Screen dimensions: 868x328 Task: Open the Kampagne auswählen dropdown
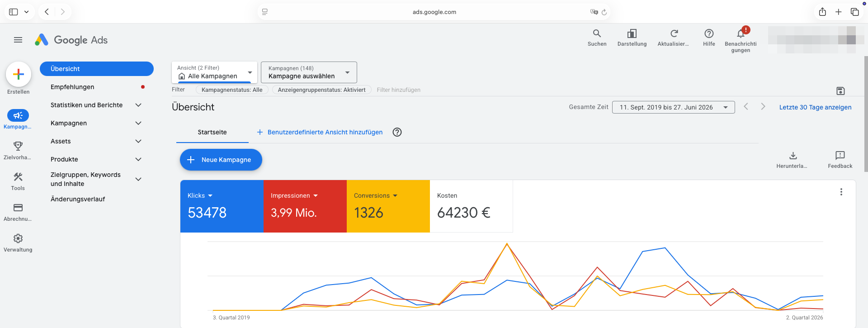(309, 72)
